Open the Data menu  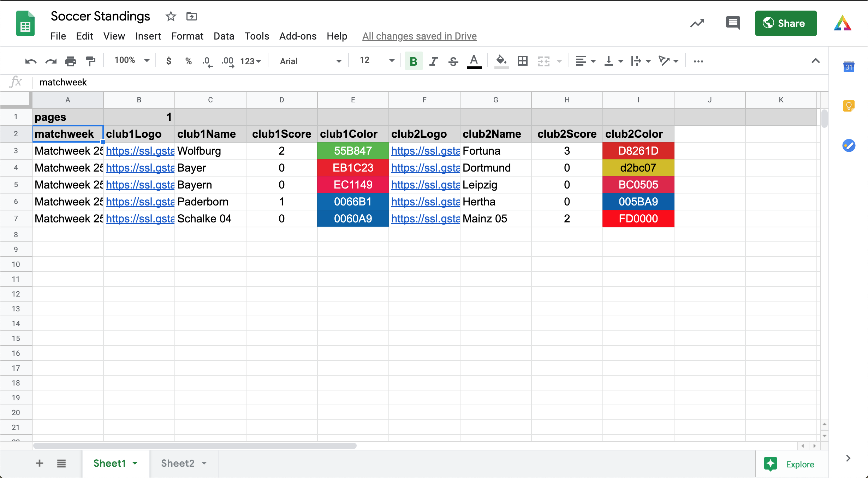[x=224, y=36]
